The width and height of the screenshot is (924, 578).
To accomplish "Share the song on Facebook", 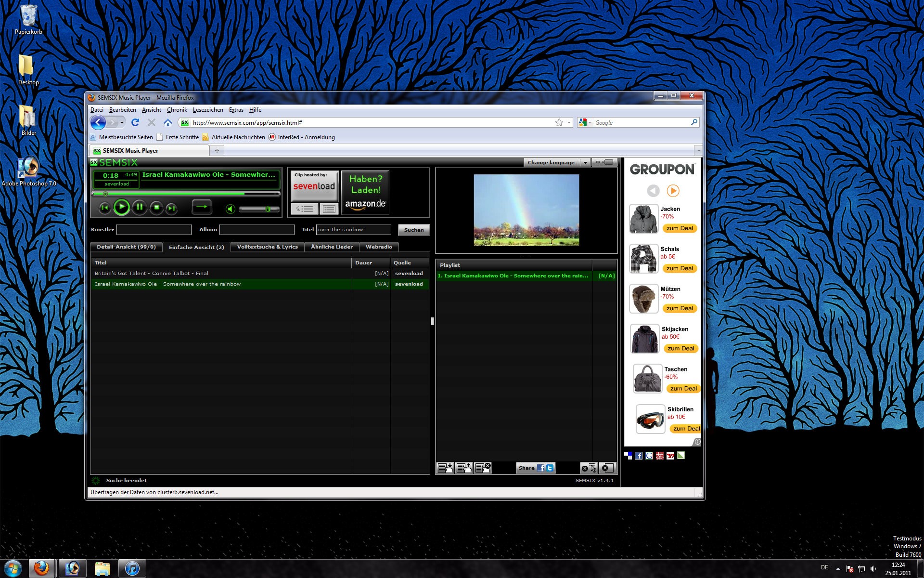I will pos(541,468).
